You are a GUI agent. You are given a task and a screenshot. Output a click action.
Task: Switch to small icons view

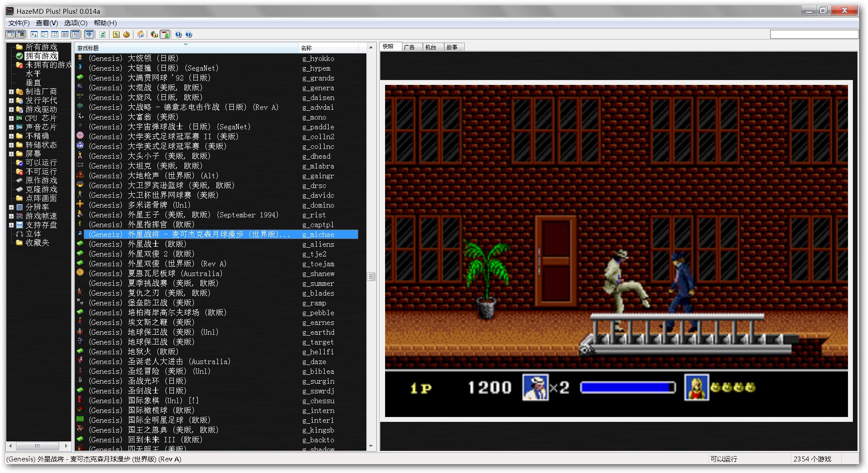pos(44,34)
